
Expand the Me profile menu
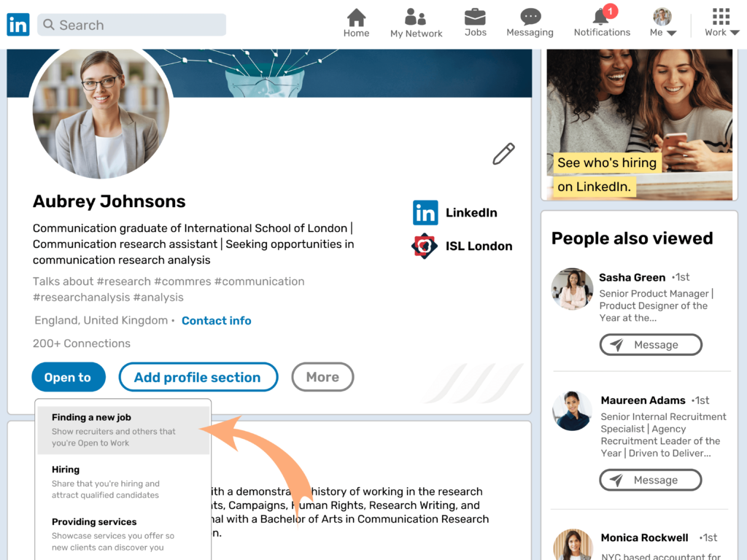pos(662,22)
